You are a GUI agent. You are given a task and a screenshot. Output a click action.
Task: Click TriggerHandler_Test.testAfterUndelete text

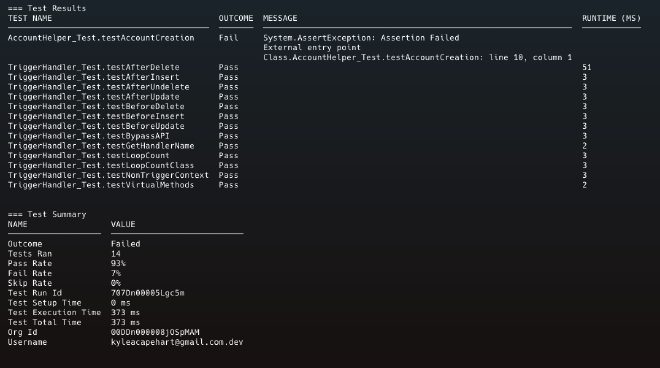tap(98, 87)
